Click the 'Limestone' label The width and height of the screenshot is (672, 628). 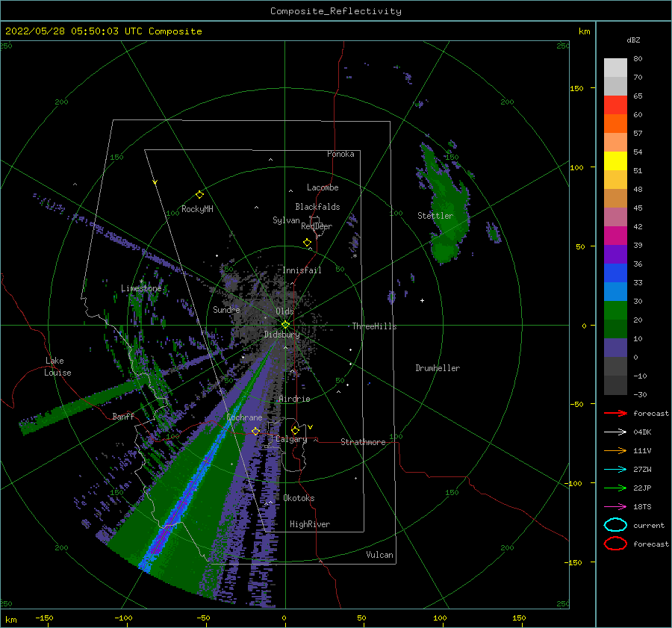(x=141, y=288)
